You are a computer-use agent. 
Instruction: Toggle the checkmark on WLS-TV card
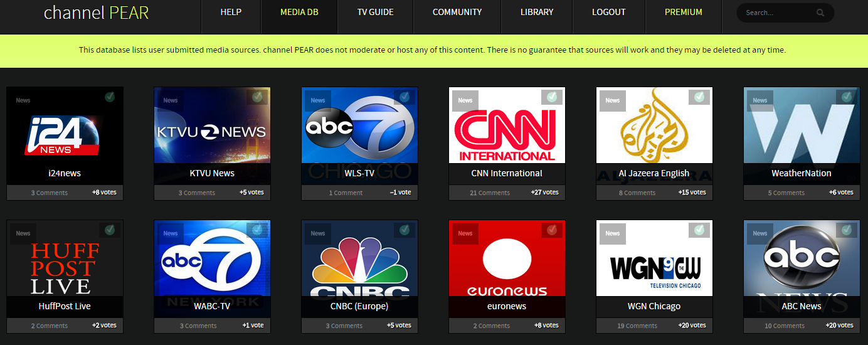405,97
